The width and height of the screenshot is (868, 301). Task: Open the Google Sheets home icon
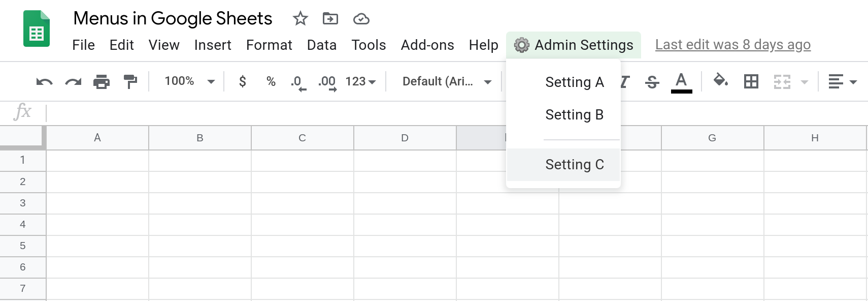tap(37, 29)
